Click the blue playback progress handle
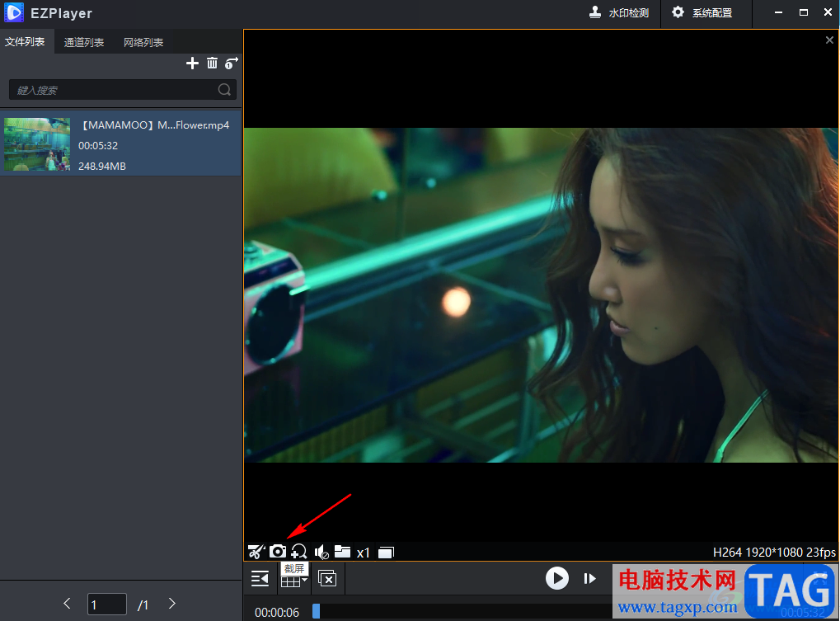The width and height of the screenshot is (840, 621). click(316, 611)
